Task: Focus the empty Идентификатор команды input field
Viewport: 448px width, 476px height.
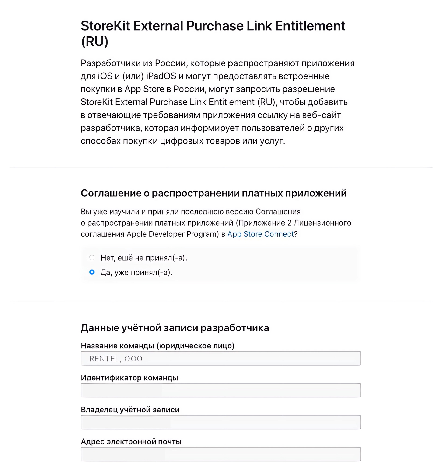Action: pyautogui.click(x=220, y=390)
